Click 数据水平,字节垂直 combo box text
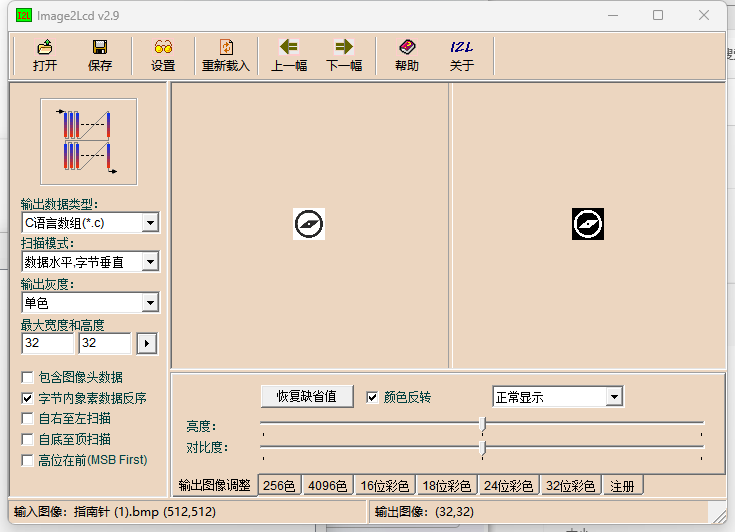 (x=74, y=262)
